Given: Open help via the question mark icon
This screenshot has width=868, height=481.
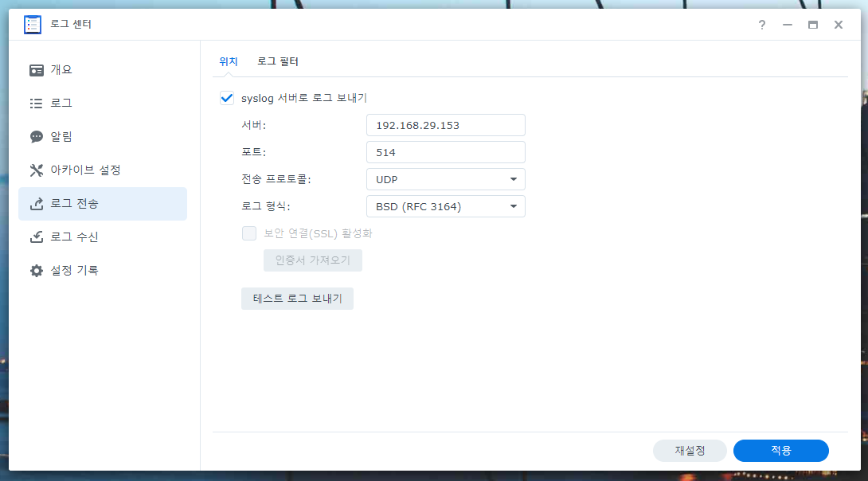Looking at the screenshot, I should pyautogui.click(x=762, y=25).
